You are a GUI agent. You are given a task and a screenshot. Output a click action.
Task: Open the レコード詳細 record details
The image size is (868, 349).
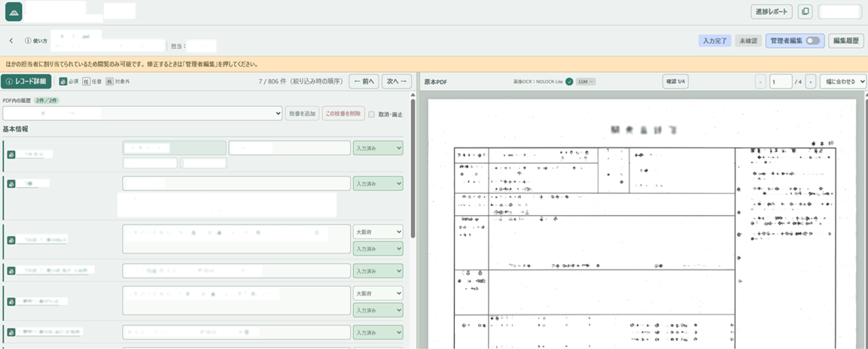pyautogui.click(x=26, y=81)
